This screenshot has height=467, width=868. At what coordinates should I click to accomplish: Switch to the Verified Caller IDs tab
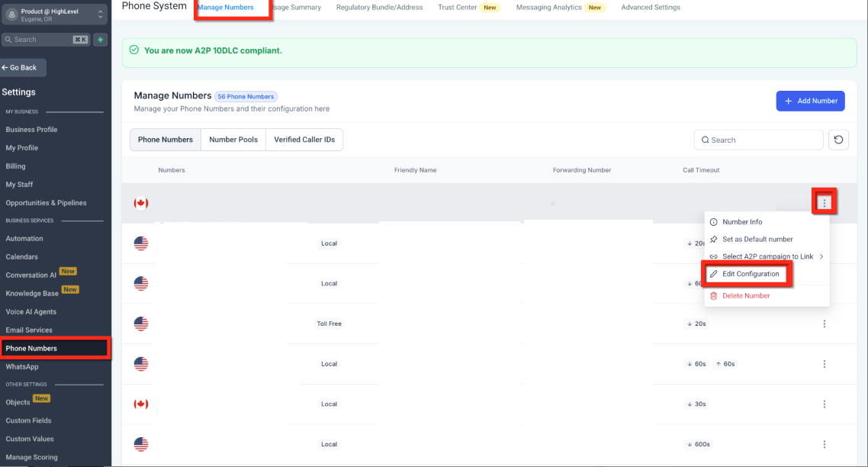click(304, 140)
